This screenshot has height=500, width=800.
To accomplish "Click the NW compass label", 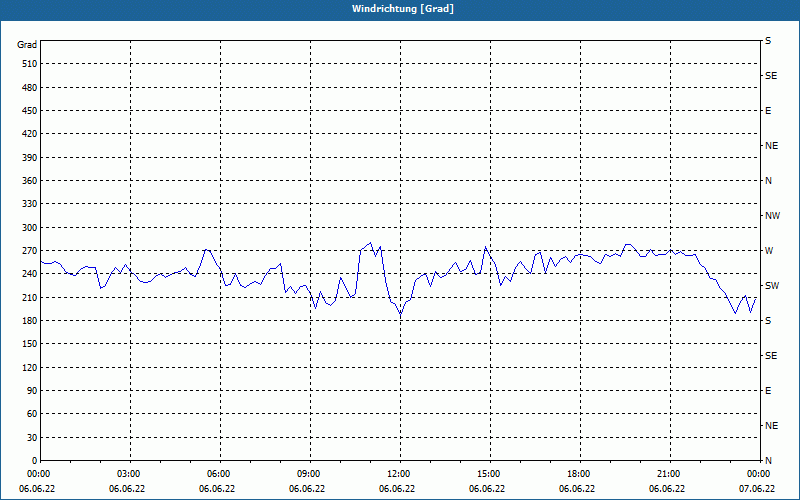I will click(x=772, y=216).
